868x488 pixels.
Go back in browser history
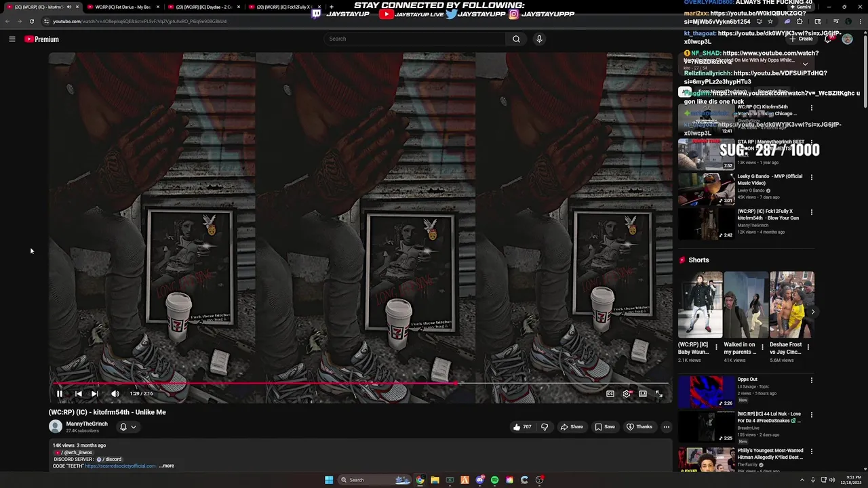coord(7,21)
